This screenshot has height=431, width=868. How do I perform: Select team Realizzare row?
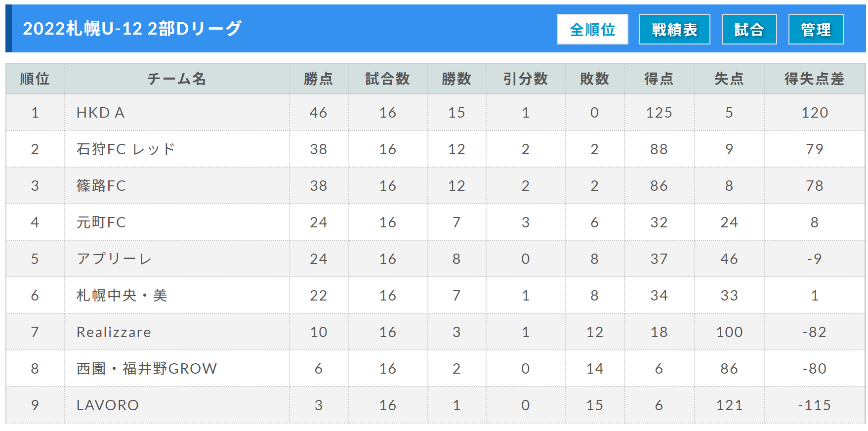(435, 332)
